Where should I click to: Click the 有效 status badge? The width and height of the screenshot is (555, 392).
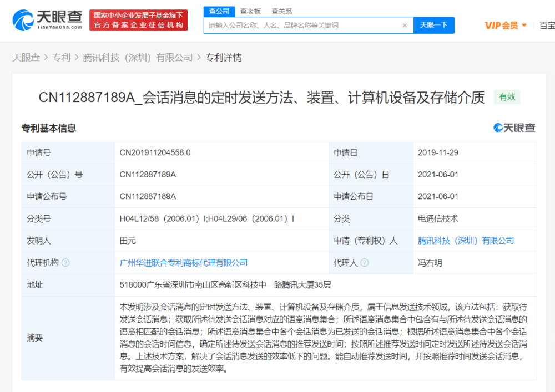(507, 97)
